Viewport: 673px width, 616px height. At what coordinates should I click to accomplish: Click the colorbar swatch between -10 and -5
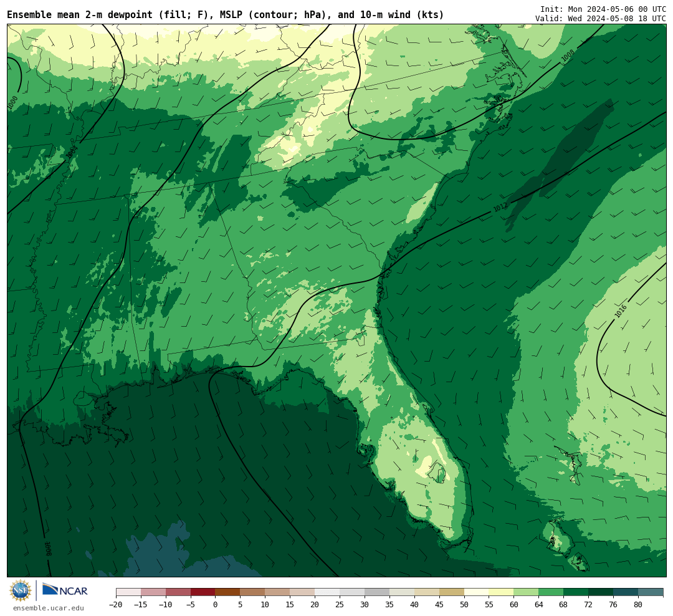(178, 592)
